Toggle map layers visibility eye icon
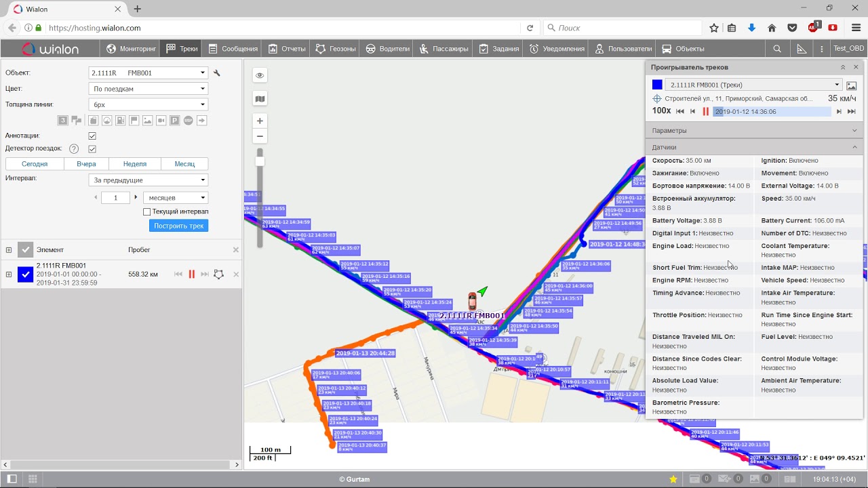The width and height of the screenshot is (868, 488). (260, 75)
